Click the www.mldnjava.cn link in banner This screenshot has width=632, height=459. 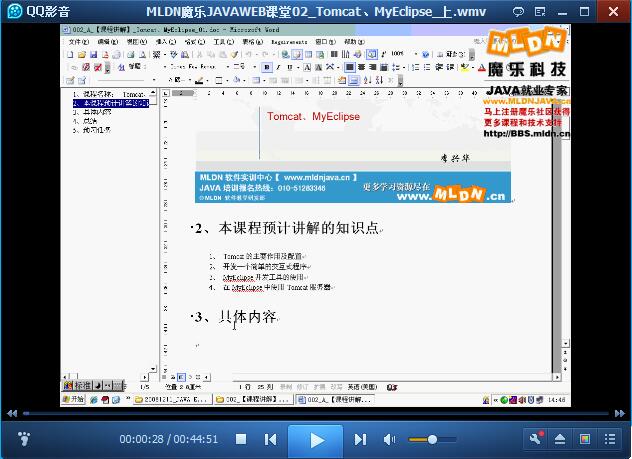(x=317, y=177)
